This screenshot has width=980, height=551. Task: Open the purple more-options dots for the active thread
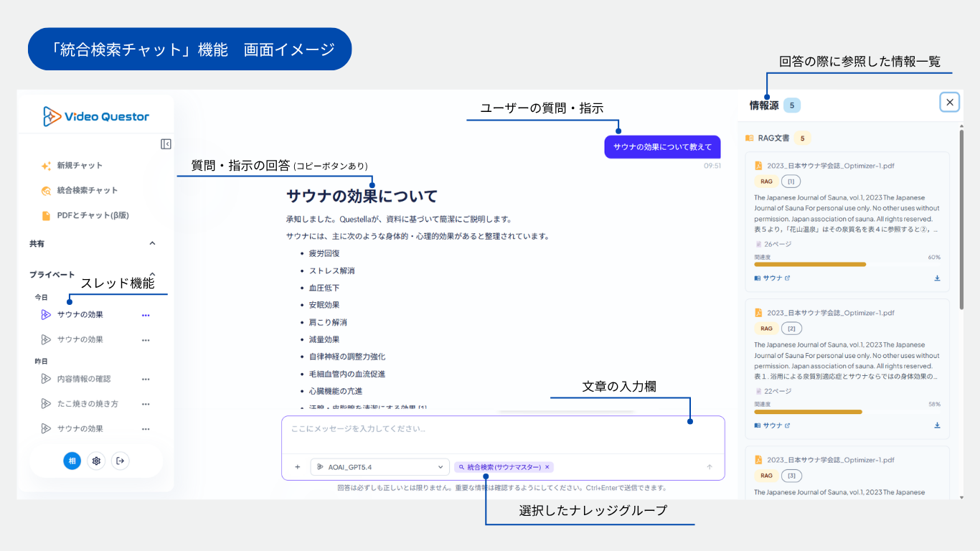(146, 315)
